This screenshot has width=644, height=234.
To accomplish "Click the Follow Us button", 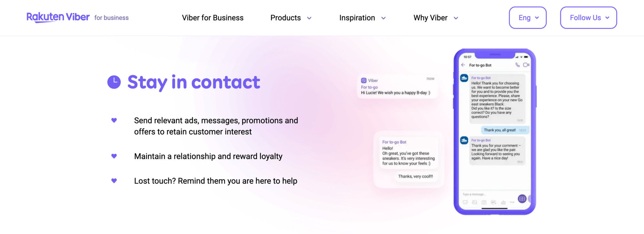I will pyautogui.click(x=588, y=18).
